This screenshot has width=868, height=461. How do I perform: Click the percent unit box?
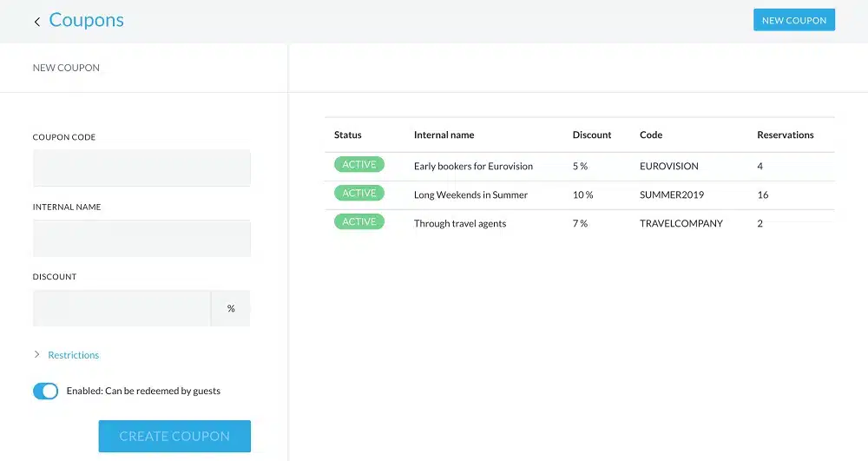231,308
